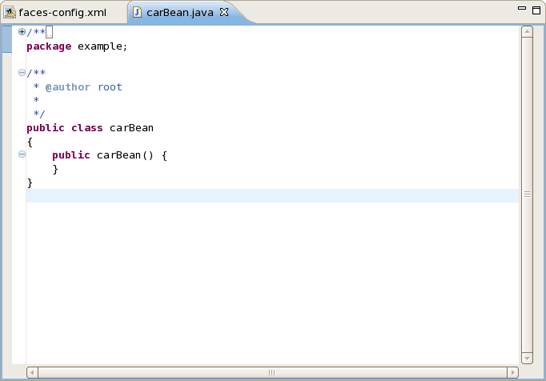Viewport: 546px width, 381px height.
Task: Maximize the editor pane
Action: (x=537, y=10)
